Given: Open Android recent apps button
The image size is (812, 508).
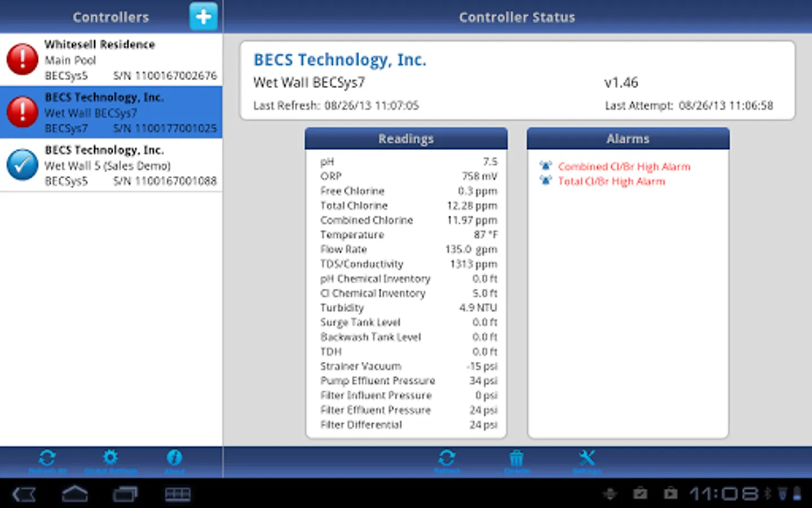Looking at the screenshot, I should tap(125, 494).
